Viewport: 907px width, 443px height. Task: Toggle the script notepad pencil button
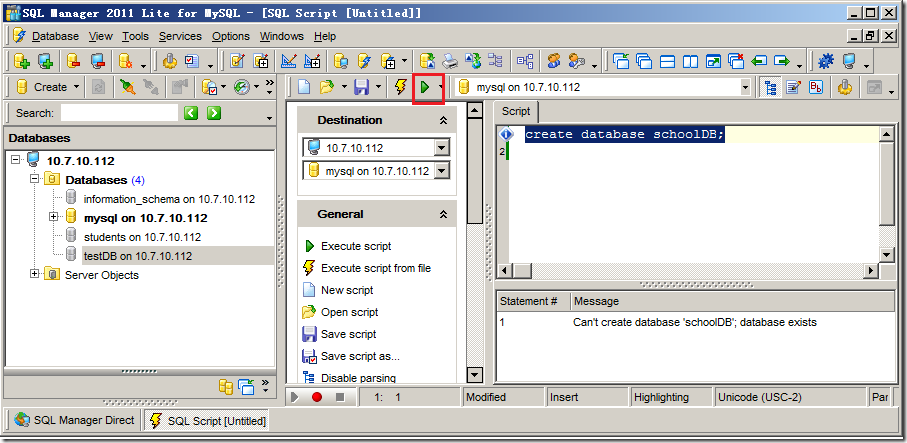(x=793, y=87)
